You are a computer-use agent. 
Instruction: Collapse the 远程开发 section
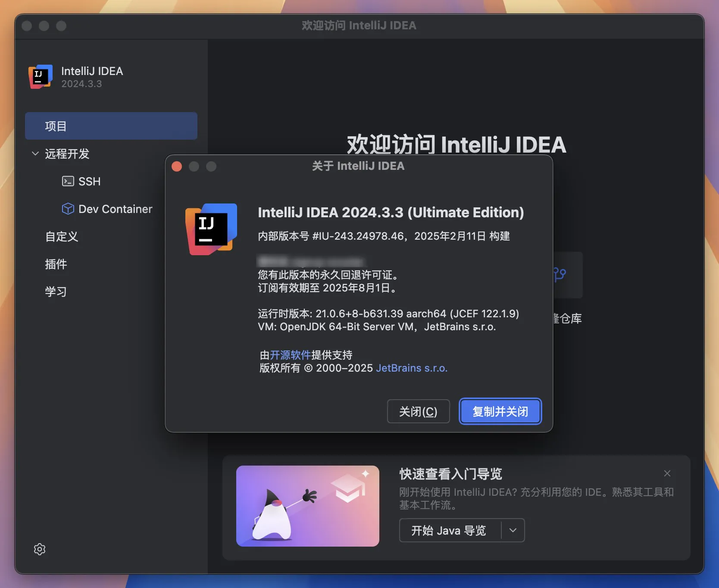click(x=35, y=153)
